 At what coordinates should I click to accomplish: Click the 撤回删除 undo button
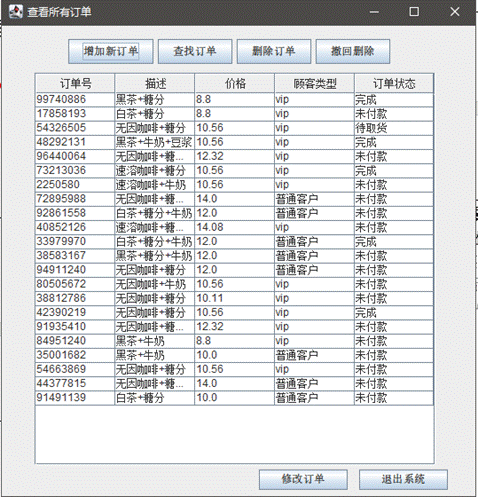(x=353, y=51)
